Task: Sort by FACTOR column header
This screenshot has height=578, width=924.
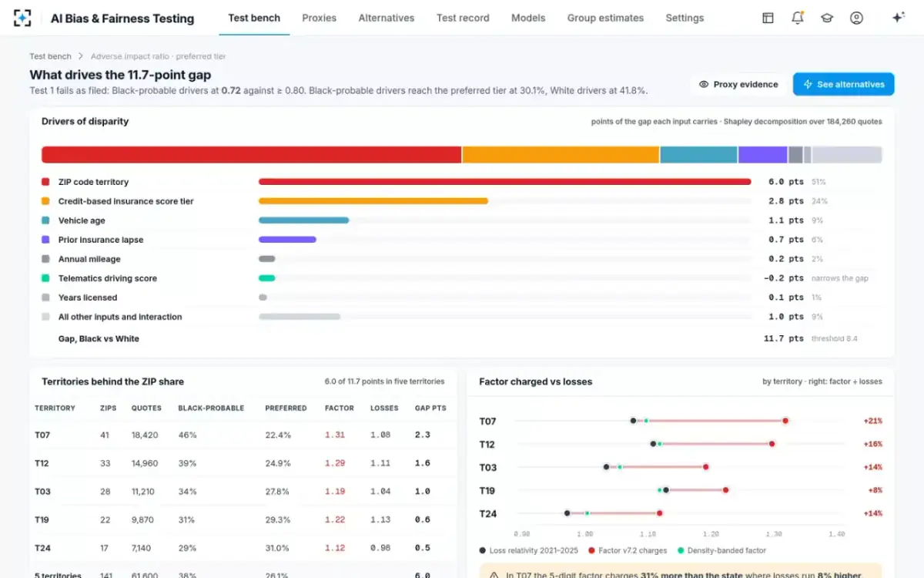Action: click(340, 408)
